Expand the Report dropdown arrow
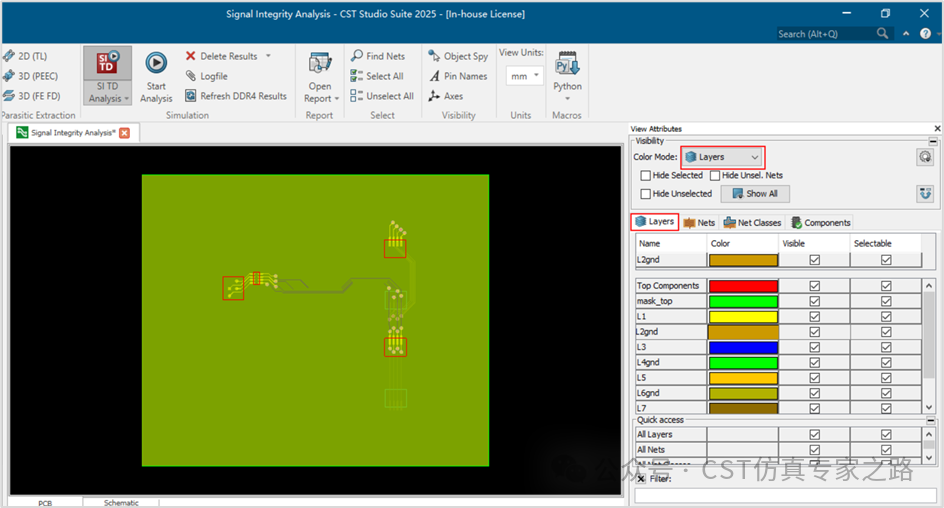Image resolution: width=944 pixels, height=508 pixels. click(337, 99)
